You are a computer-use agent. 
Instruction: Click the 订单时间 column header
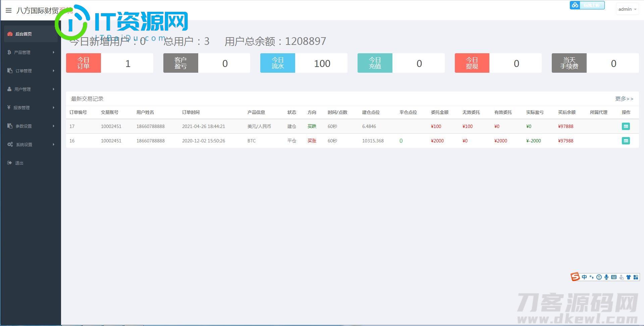pyautogui.click(x=191, y=112)
